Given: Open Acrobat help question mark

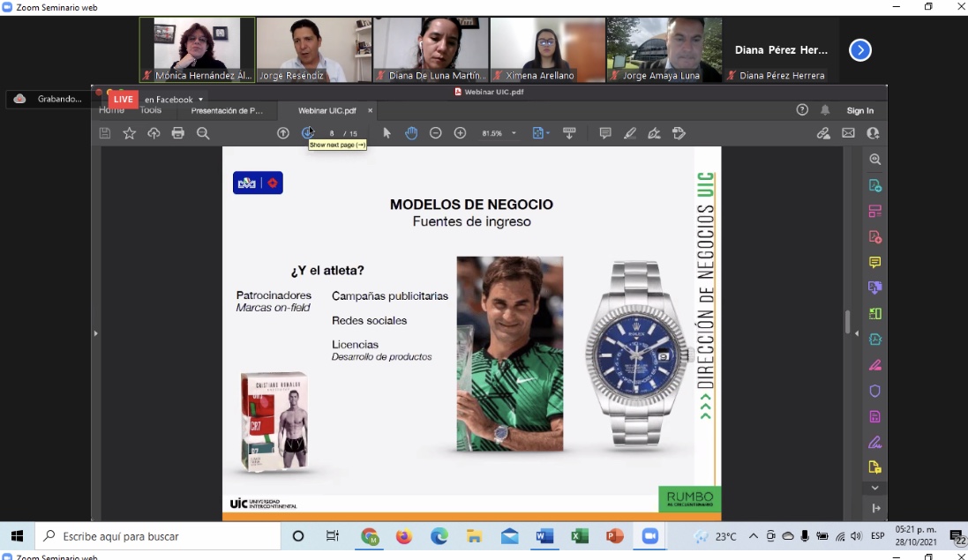Looking at the screenshot, I should tap(802, 109).
